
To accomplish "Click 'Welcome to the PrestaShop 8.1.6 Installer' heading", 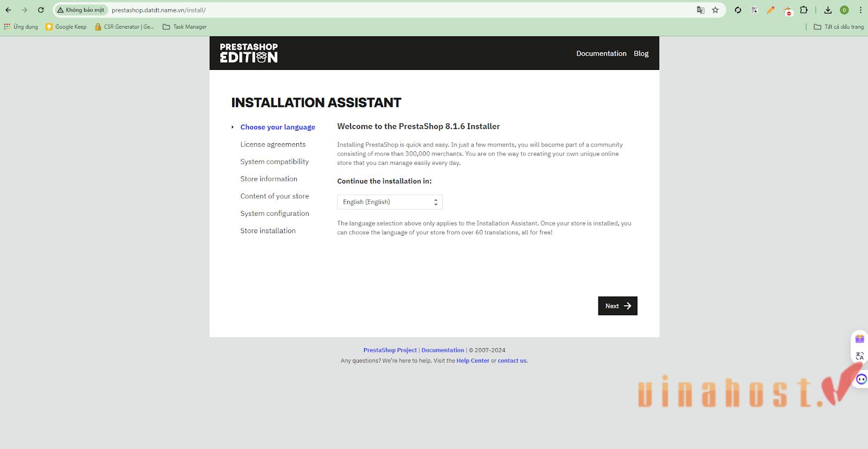I will click(x=418, y=126).
